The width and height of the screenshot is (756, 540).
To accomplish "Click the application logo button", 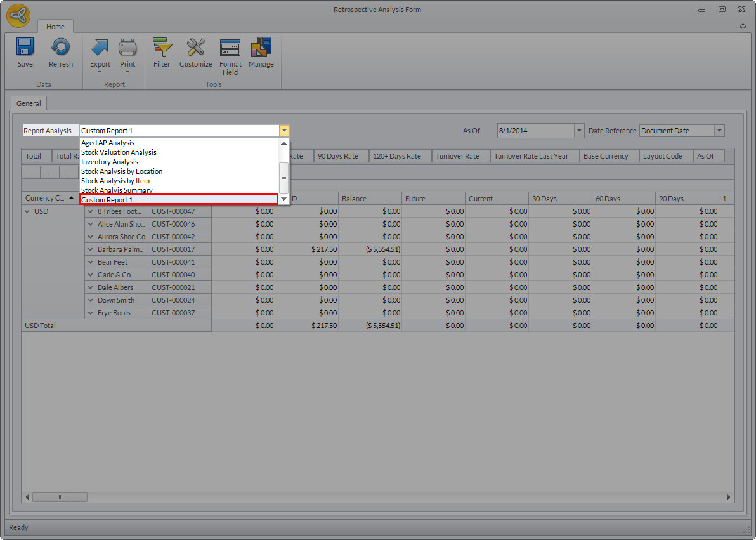I will [18, 16].
